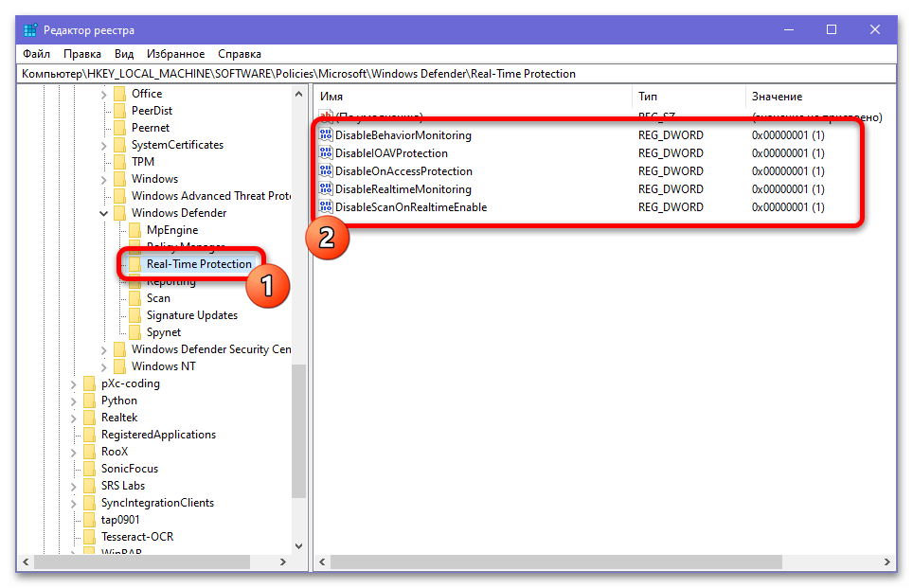Screen dimensions: 913x588
Task: Click the DisableBehaviorMonitoring DWORD value icon
Action: (x=326, y=135)
